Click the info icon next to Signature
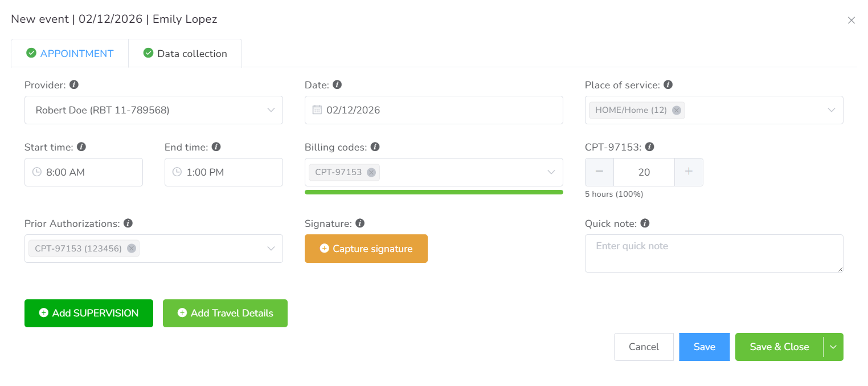This screenshot has width=868, height=386. [360, 224]
